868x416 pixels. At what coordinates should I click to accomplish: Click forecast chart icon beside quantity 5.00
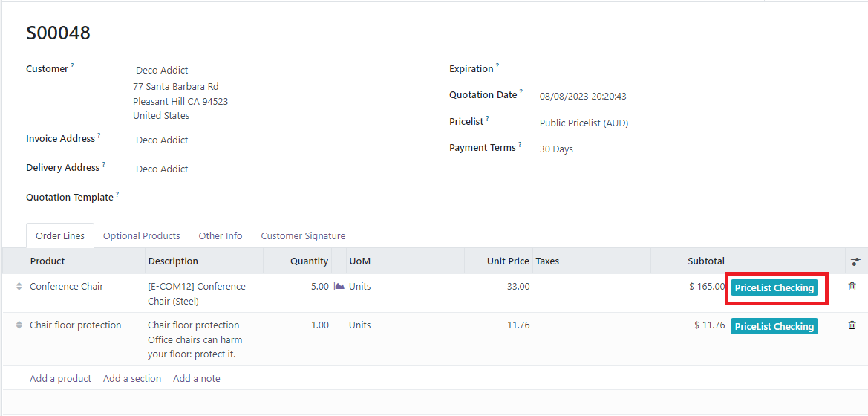[339, 287]
